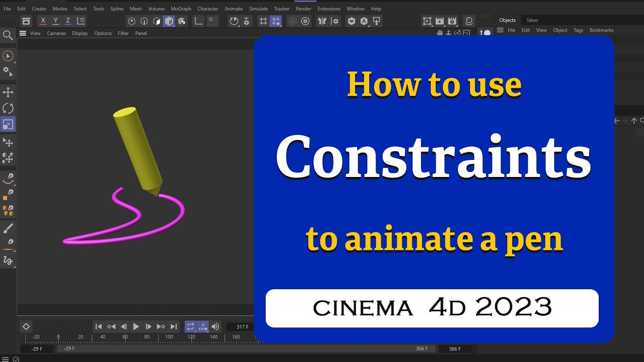Open the viewport hamburger menu
The image size is (644, 362).
[23, 33]
